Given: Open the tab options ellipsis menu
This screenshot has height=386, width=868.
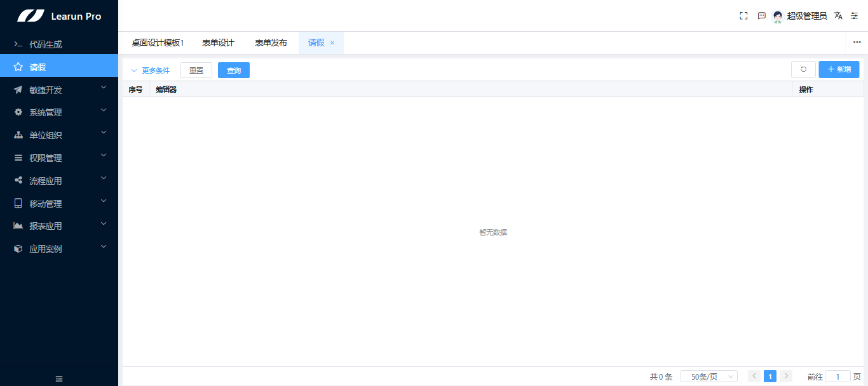Looking at the screenshot, I should click(857, 42).
